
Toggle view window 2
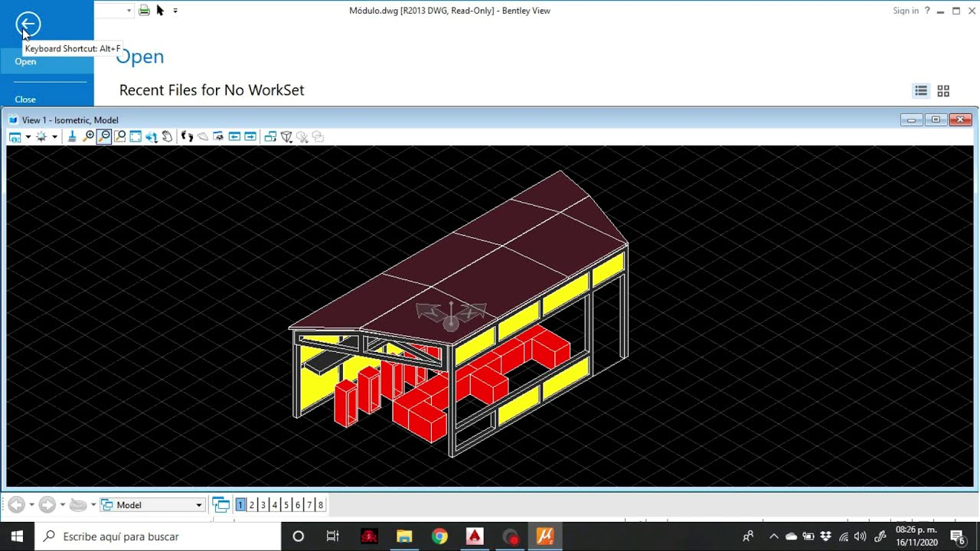(x=252, y=504)
